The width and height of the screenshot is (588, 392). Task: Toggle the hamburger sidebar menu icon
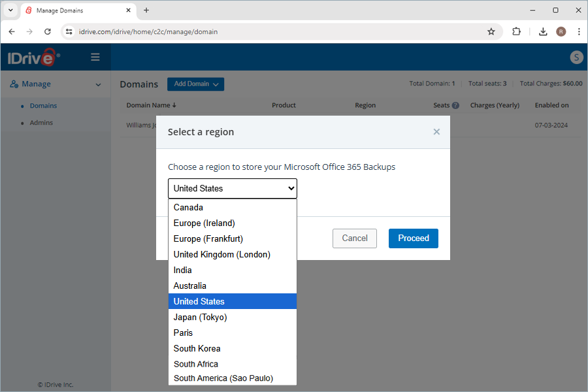click(x=95, y=57)
